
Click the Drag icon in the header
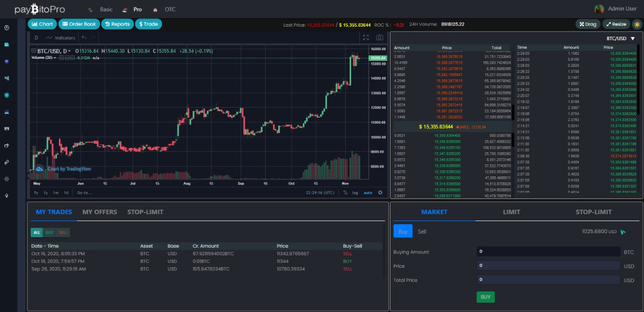click(x=588, y=24)
